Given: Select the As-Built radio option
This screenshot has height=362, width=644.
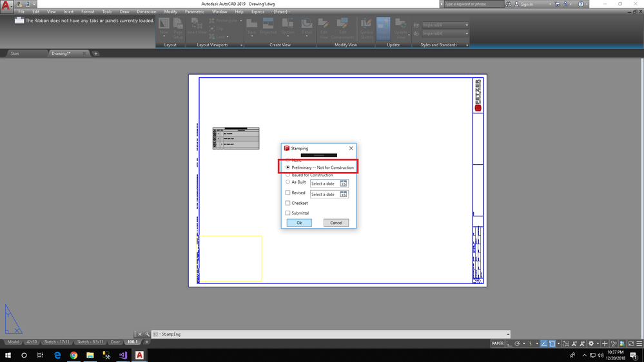Looking at the screenshot, I should 288,182.
